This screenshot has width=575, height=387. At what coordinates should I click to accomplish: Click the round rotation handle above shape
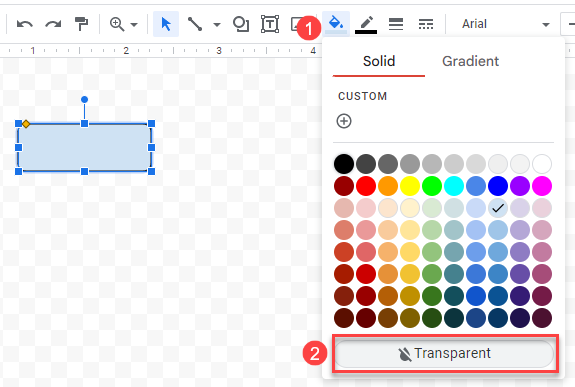point(84,99)
